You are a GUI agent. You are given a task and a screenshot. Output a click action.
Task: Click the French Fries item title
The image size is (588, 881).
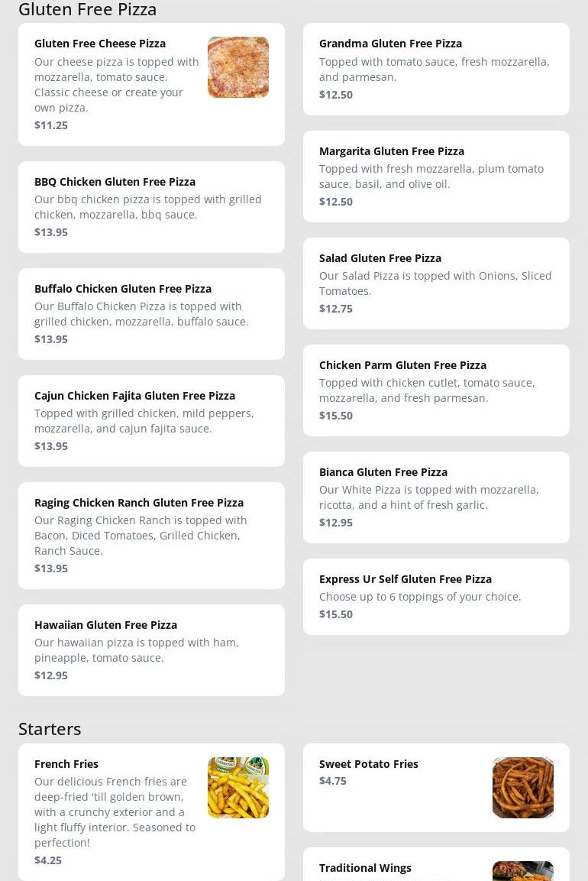[66, 763]
